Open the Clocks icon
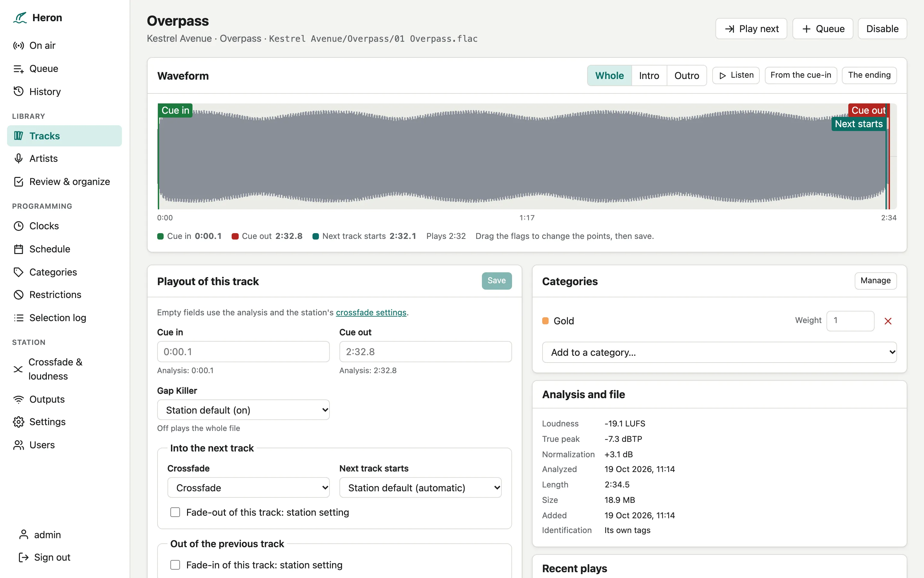Viewport: 924px width, 578px height. (18, 226)
